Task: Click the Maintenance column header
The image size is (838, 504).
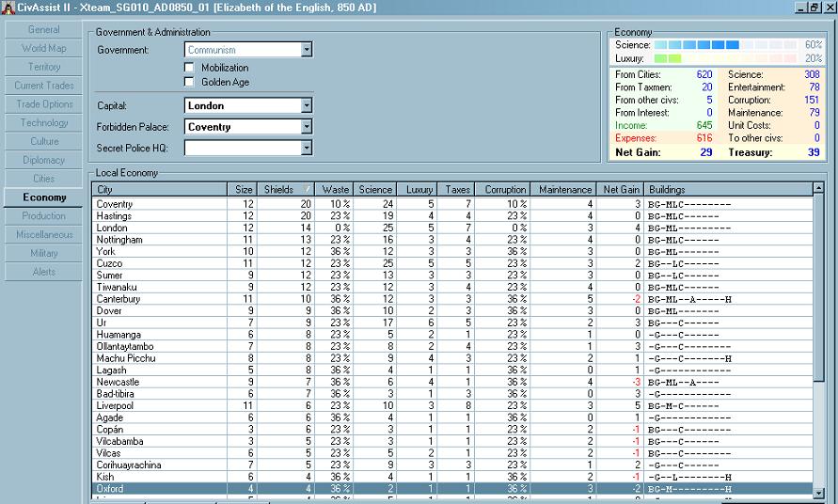Action: tap(562, 189)
